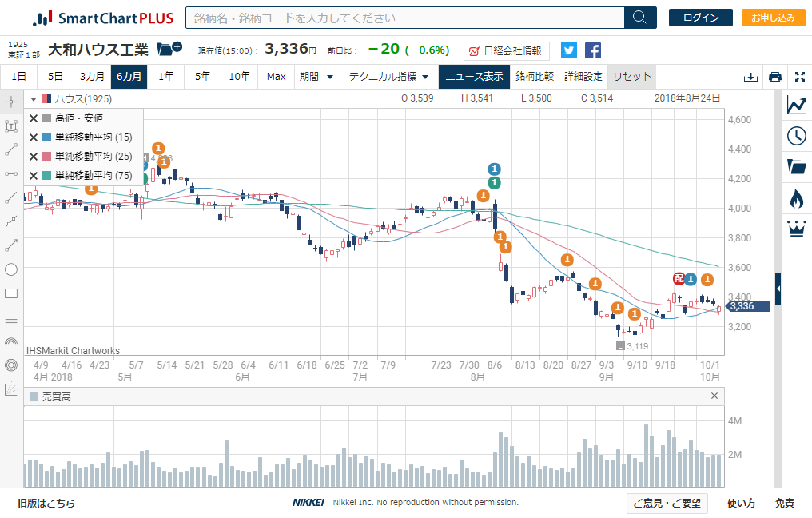Image resolution: width=812 pixels, height=518 pixels.
Task: Select 10年 range tab
Action: coord(239,77)
